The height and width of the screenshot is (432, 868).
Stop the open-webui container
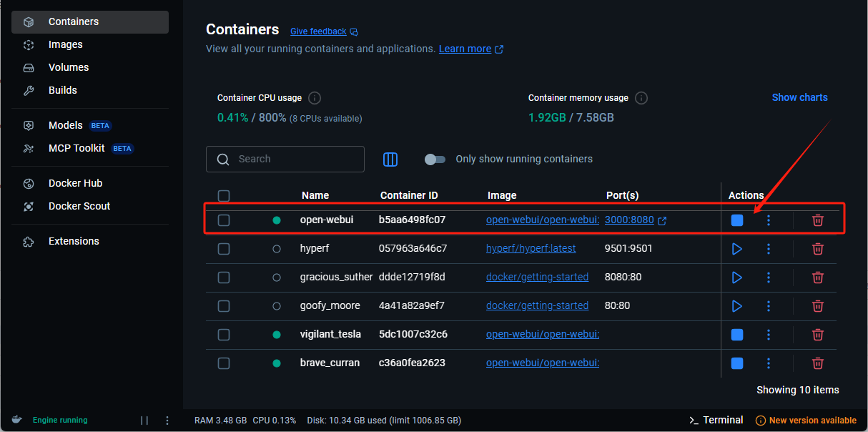pos(737,220)
